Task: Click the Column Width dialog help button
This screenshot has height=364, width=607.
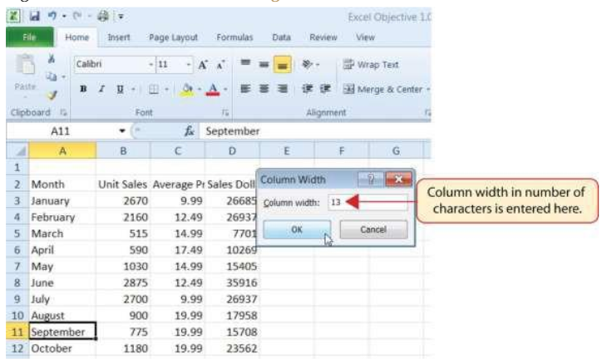Action: (371, 180)
